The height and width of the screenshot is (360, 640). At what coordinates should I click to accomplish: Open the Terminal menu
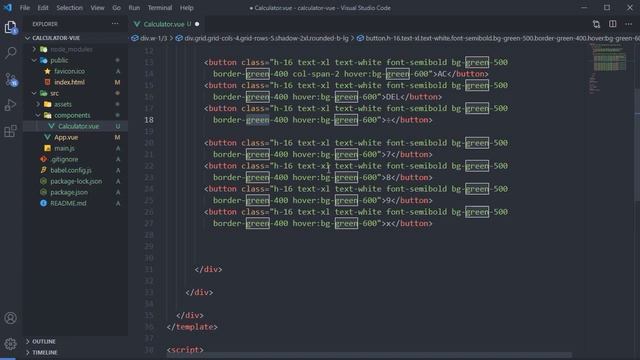[x=160, y=8]
